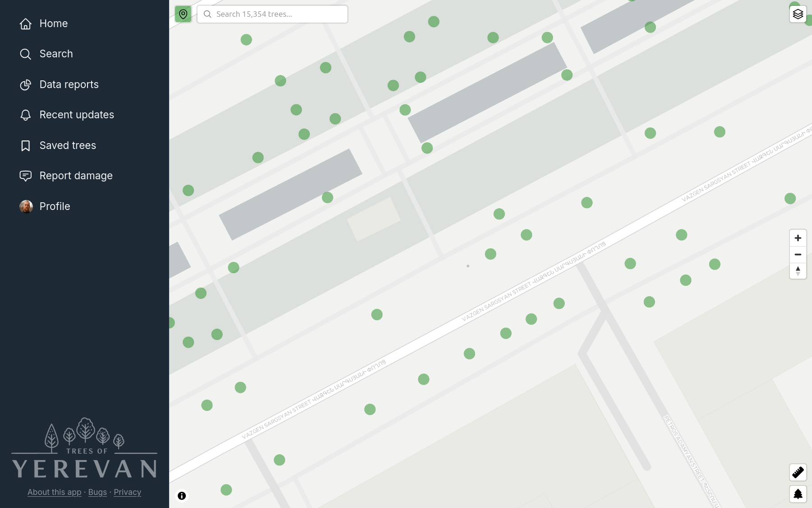Open the Profile label
The image size is (812, 508).
(x=55, y=206)
